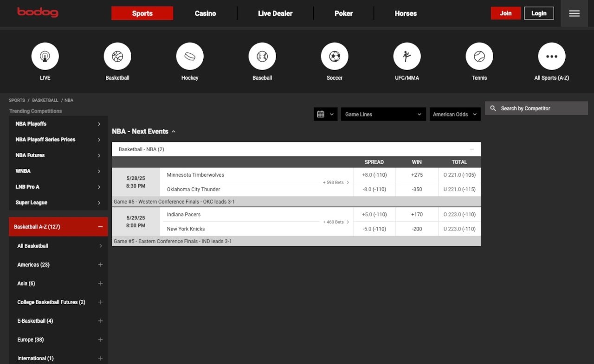Select Thunder -8.0 (-110) spread

374,189
